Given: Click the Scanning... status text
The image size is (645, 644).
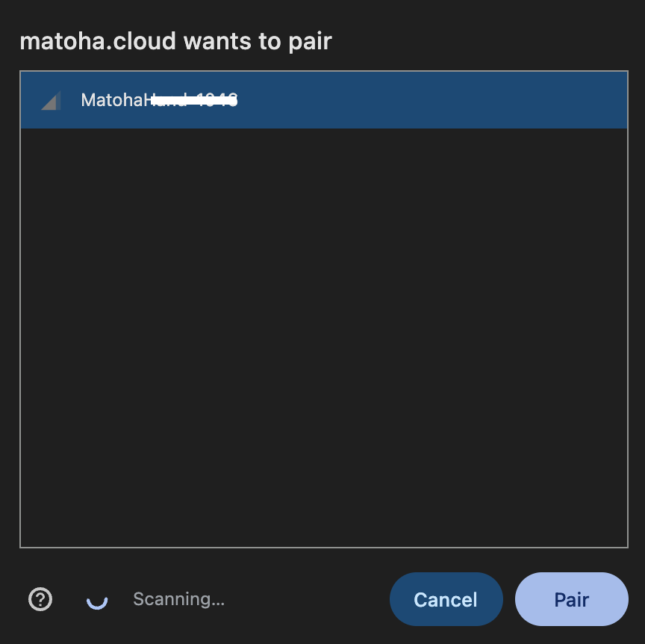Looking at the screenshot, I should tap(178, 599).
